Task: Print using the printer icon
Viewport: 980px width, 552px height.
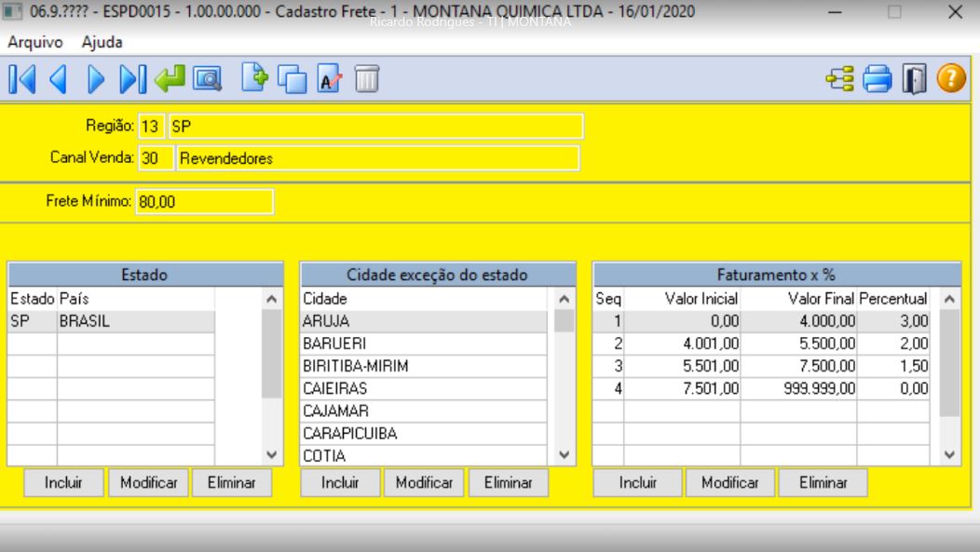Action: pyautogui.click(x=878, y=79)
